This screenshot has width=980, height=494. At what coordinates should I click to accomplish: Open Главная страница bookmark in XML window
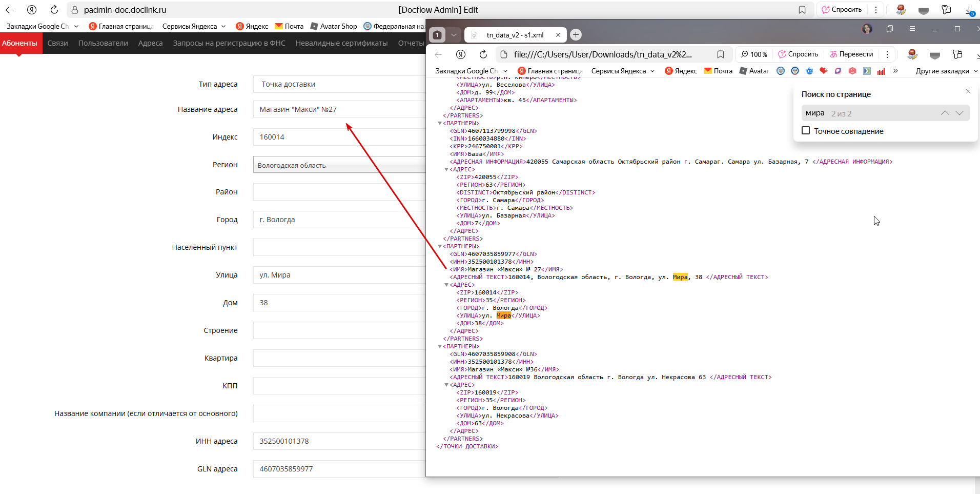tap(550, 71)
